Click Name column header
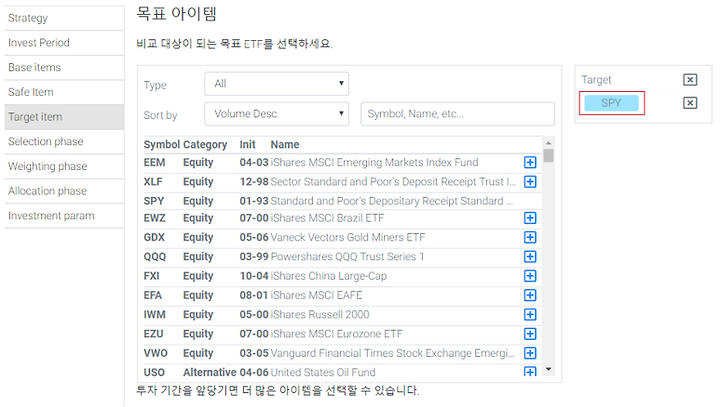 tap(285, 144)
